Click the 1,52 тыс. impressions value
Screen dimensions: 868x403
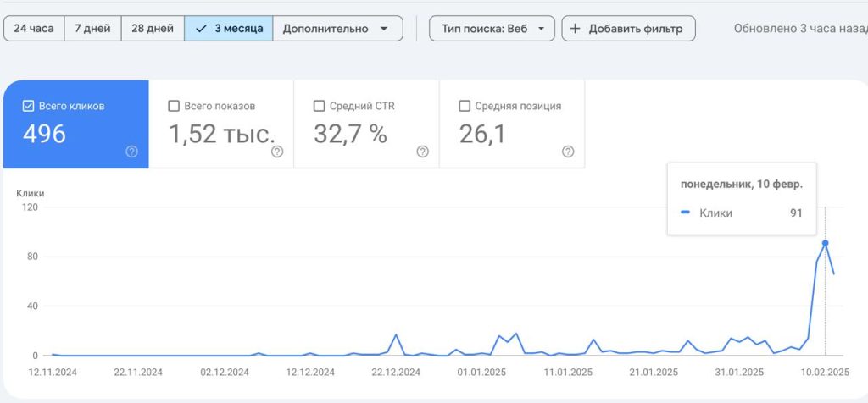click(221, 135)
